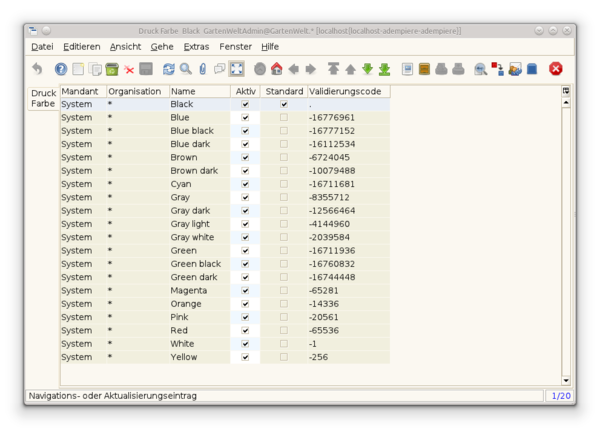This screenshot has height=429, width=600.
Task: Check Standard for the White row
Action: [x=284, y=344]
